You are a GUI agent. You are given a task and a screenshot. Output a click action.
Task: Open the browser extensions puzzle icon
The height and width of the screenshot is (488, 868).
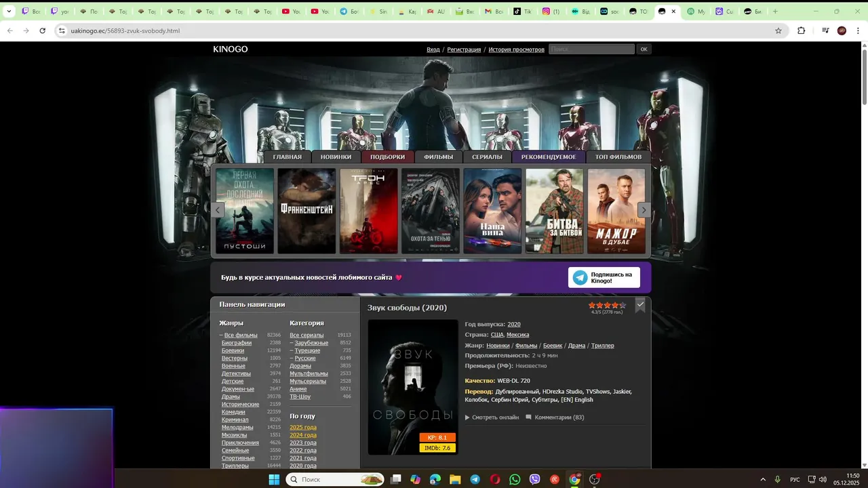(801, 30)
